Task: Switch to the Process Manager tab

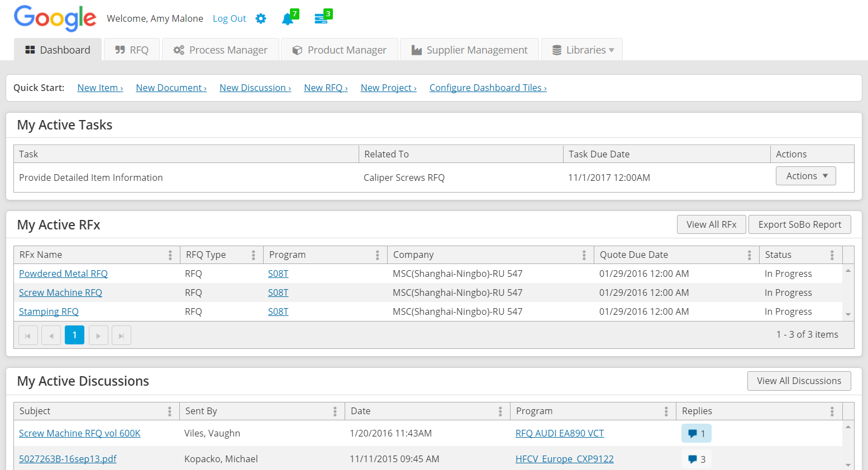Action: pyautogui.click(x=221, y=50)
